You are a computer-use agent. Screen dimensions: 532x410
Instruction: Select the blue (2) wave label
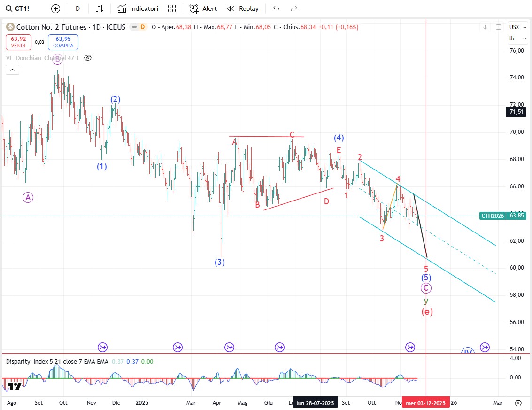tap(116, 99)
